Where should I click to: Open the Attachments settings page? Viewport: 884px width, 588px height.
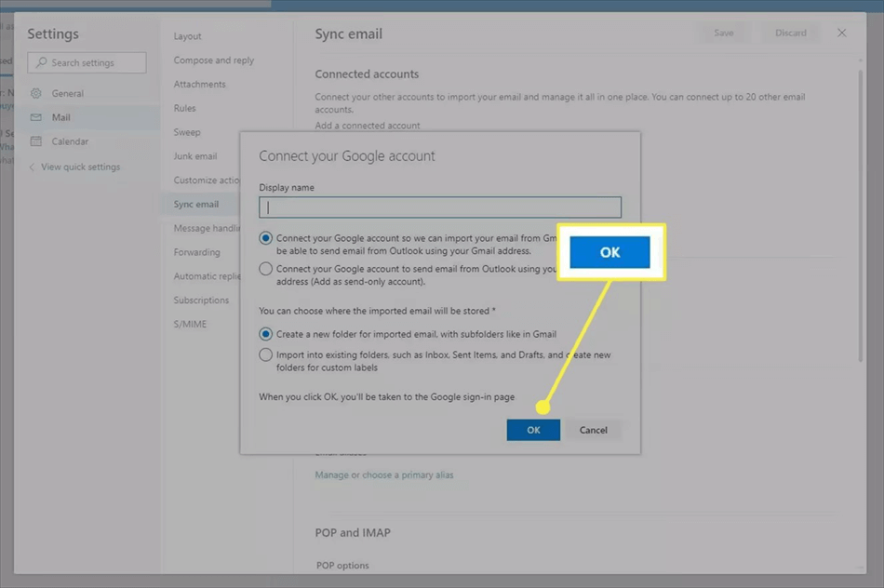pos(199,84)
